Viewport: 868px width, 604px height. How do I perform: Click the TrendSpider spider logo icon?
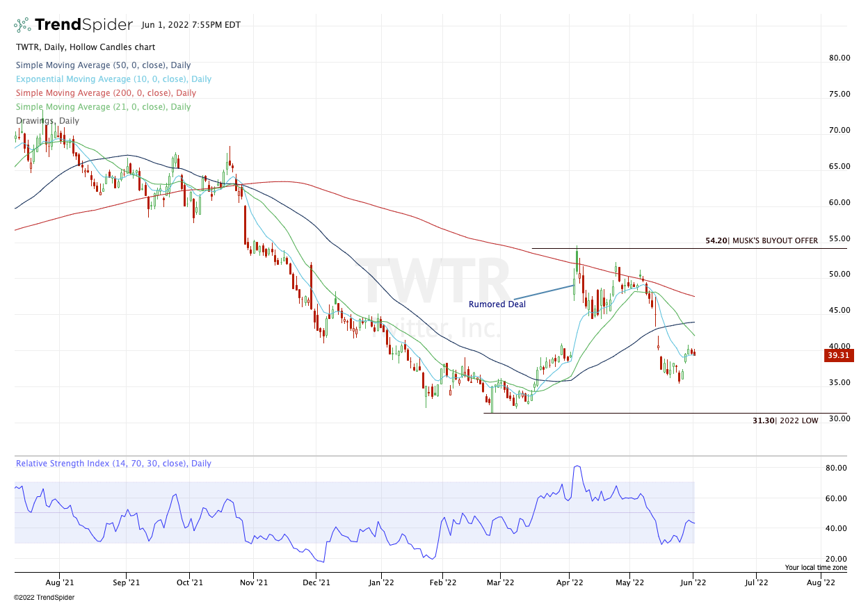pyautogui.click(x=22, y=25)
